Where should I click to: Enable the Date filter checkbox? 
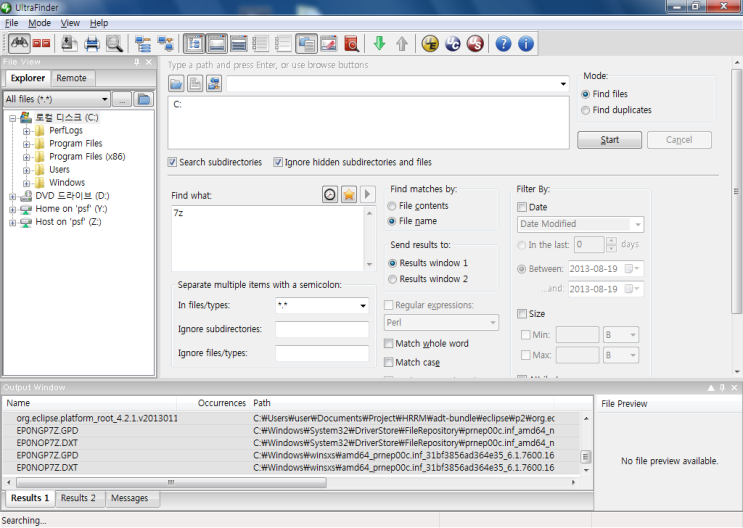(x=522, y=207)
